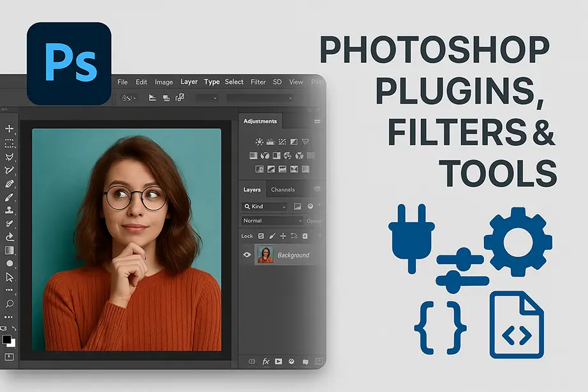
Task: Hide the Background layer with the eye
Action: pyautogui.click(x=247, y=255)
